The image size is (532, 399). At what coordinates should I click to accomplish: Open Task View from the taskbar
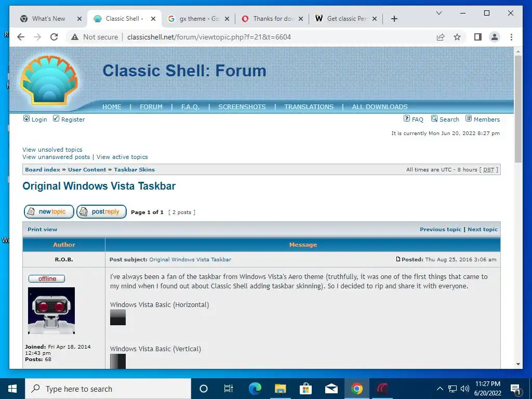point(229,389)
